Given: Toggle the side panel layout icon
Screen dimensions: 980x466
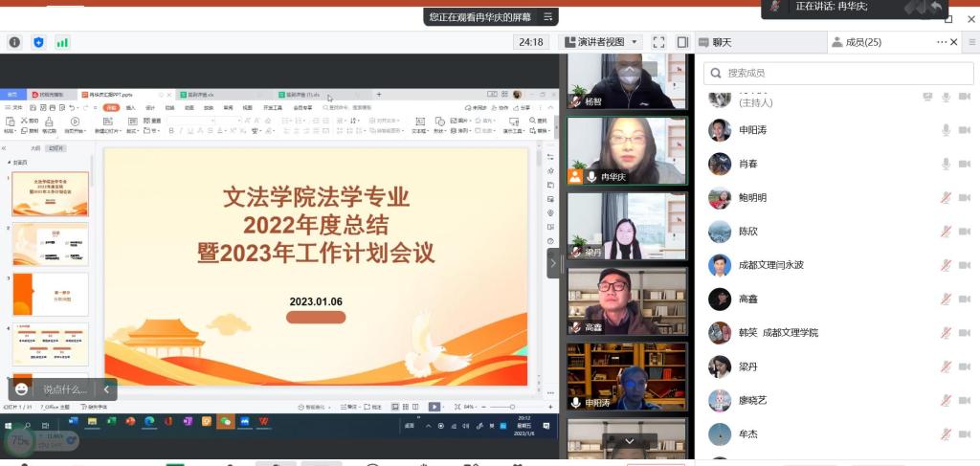Looking at the screenshot, I should pos(682,42).
